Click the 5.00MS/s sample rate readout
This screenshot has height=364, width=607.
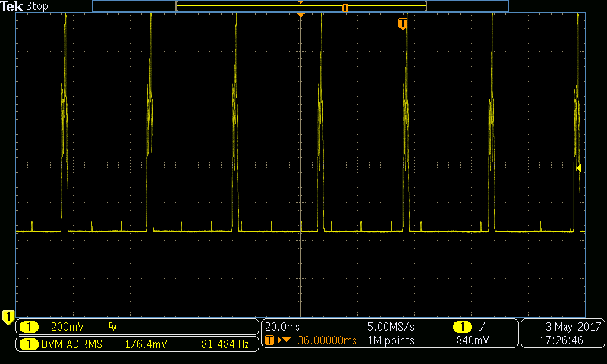[x=391, y=327]
